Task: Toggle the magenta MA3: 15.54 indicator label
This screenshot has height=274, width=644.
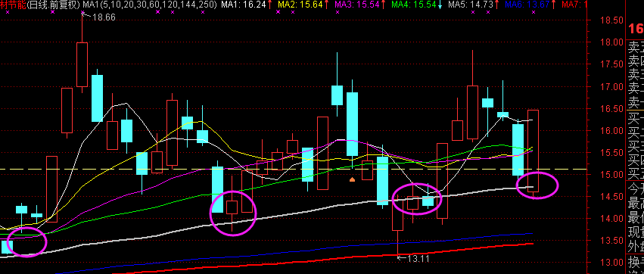Action: tap(357, 5)
